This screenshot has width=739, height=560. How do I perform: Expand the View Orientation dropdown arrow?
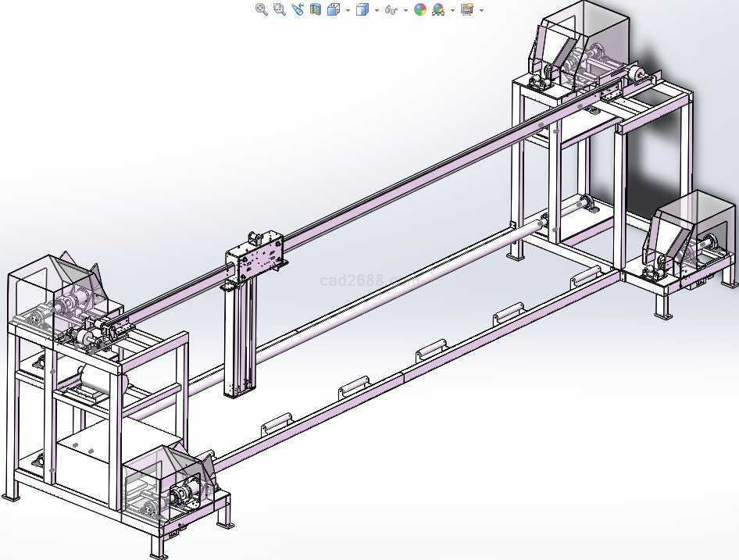(x=348, y=10)
